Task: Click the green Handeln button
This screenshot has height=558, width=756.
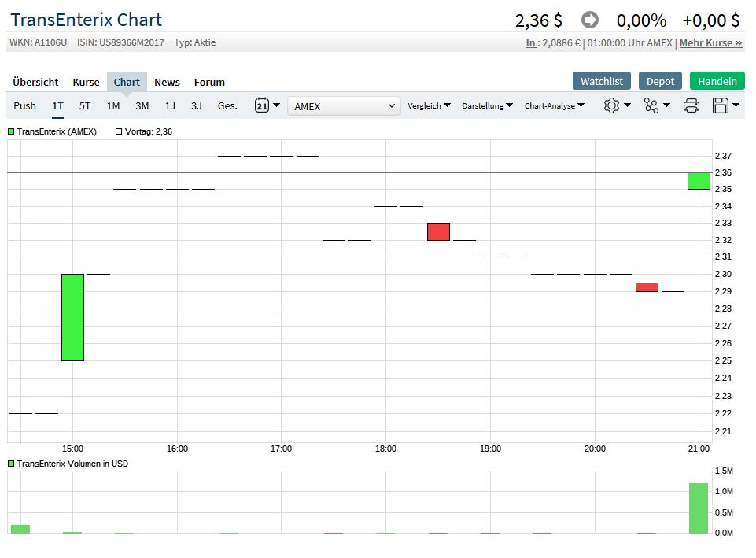Action: [717, 81]
